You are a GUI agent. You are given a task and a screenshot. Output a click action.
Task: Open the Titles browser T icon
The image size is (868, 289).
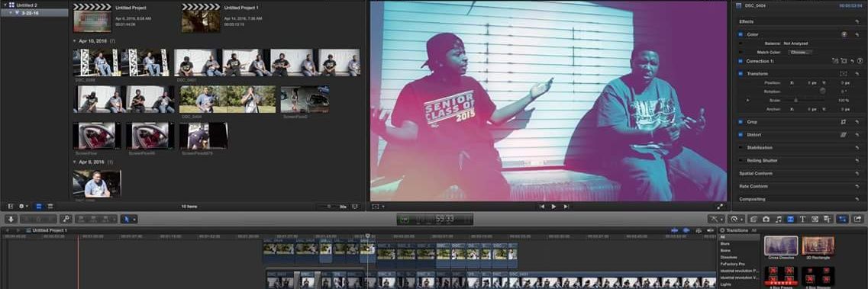(x=802, y=220)
